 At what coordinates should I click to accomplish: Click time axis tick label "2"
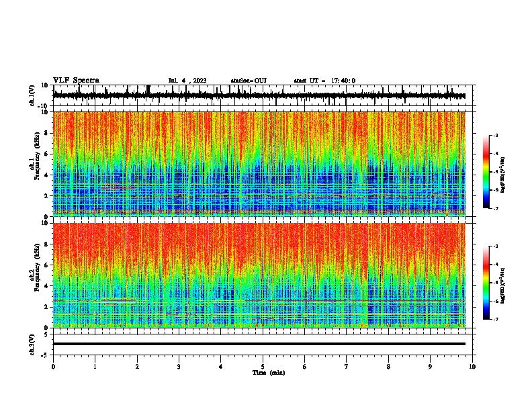point(137,367)
